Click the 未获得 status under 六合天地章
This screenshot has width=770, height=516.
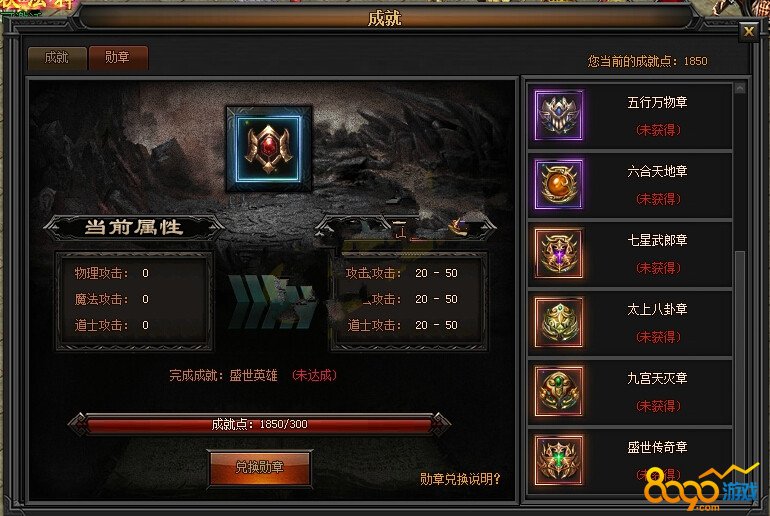click(658, 199)
